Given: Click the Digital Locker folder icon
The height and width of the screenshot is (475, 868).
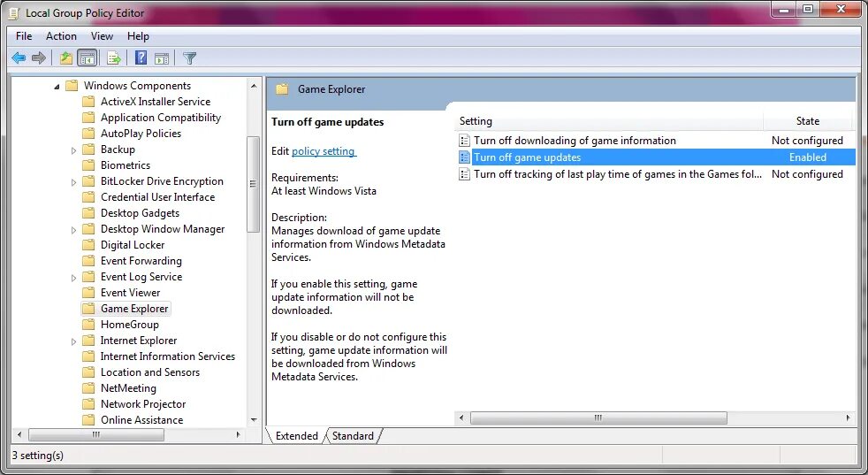Looking at the screenshot, I should pos(88,245).
